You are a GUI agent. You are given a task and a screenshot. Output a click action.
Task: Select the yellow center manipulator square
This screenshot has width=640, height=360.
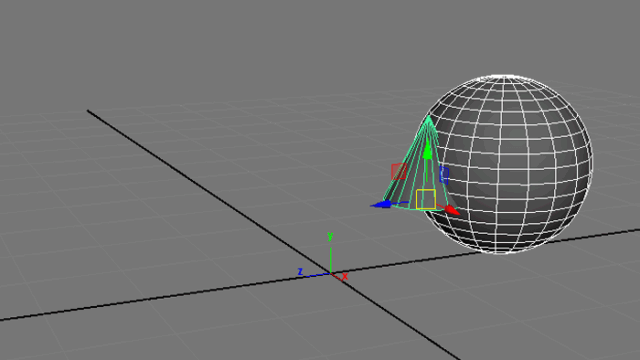point(426,200)
